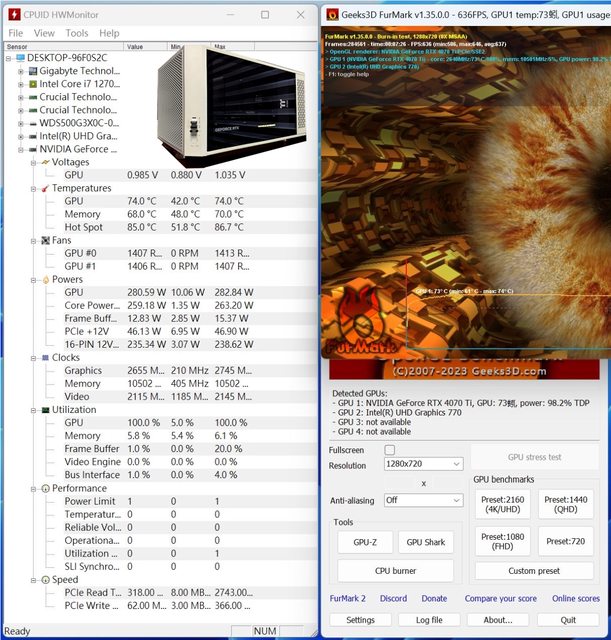Launch the GPU-Z tool
611x640 pixels.
pos(364,542)
